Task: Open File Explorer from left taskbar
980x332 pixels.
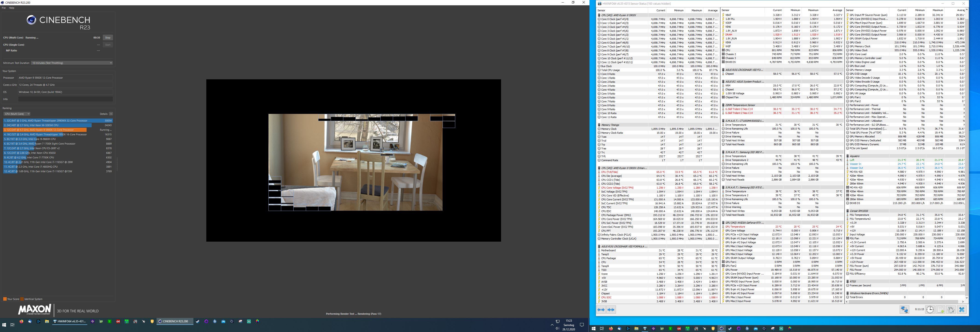Action: coord(47,321)
